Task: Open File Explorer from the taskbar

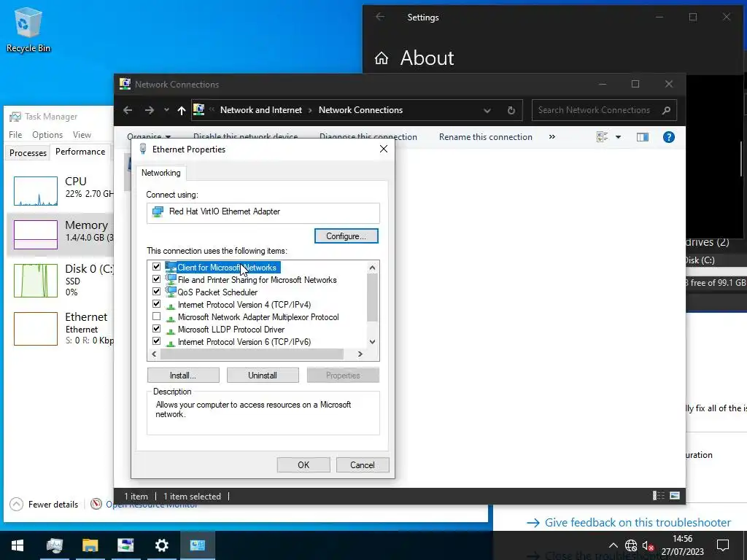Action: pos(90,545)
